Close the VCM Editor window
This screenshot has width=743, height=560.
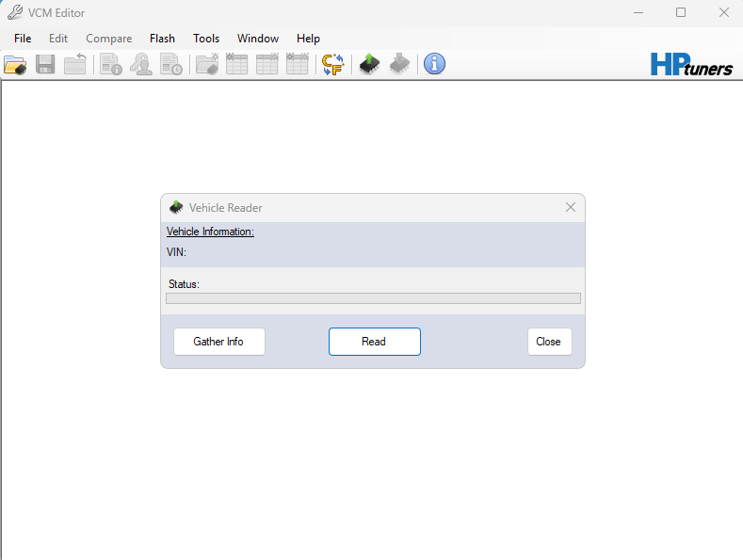point(723,13)
